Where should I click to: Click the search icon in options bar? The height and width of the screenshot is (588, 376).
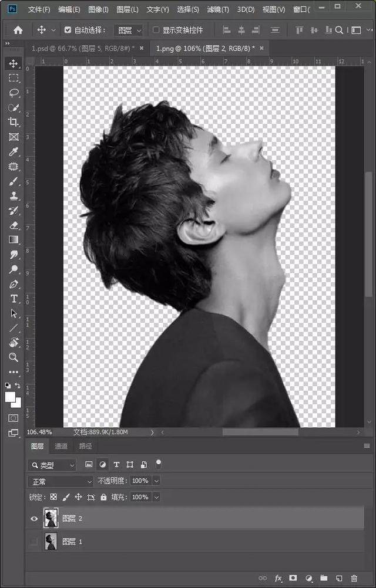tap(339, 31)
